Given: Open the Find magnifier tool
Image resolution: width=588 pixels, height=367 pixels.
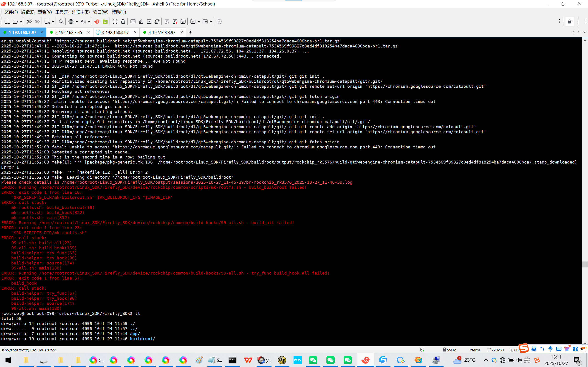Looking at the screenshot, I should tap(61, 22).
